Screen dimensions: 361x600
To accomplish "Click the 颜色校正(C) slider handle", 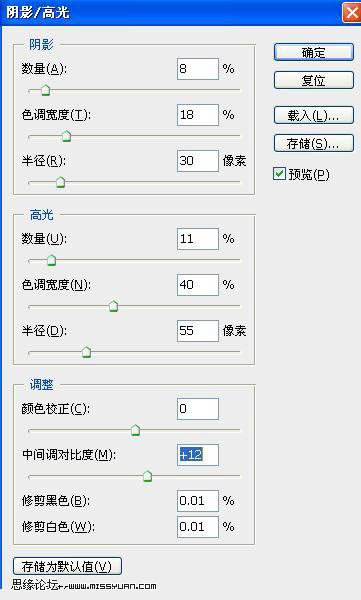I will (136, 430).
